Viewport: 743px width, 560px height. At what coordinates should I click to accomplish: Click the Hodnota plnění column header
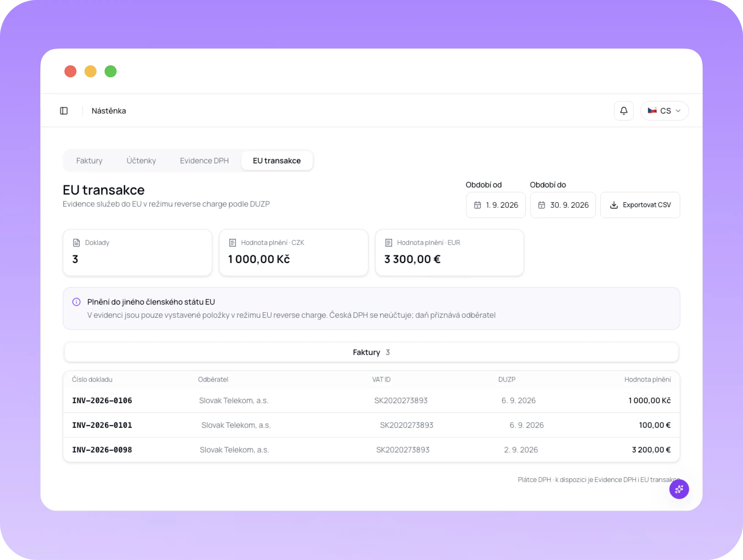coord(647,379)
